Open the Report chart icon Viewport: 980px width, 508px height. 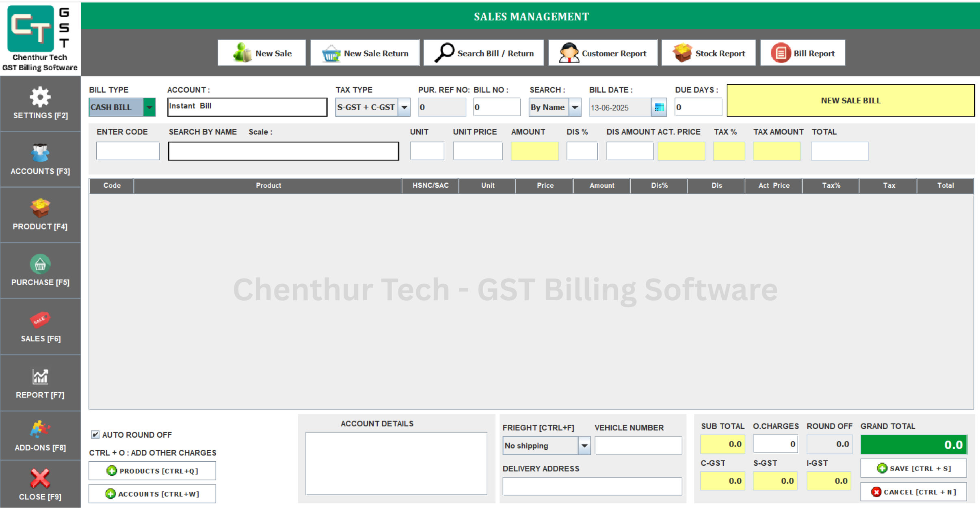click(40, 377)
